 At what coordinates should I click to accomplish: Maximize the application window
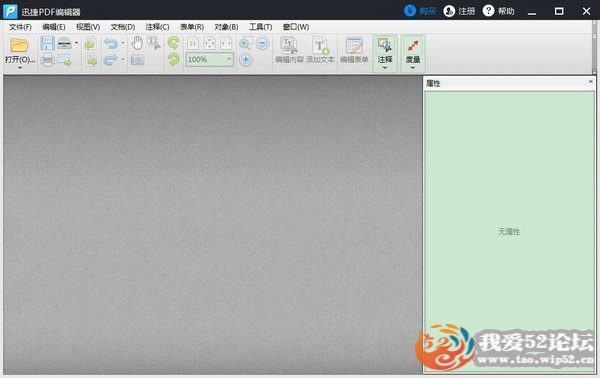pyautogui.click(x=559, y=11)
